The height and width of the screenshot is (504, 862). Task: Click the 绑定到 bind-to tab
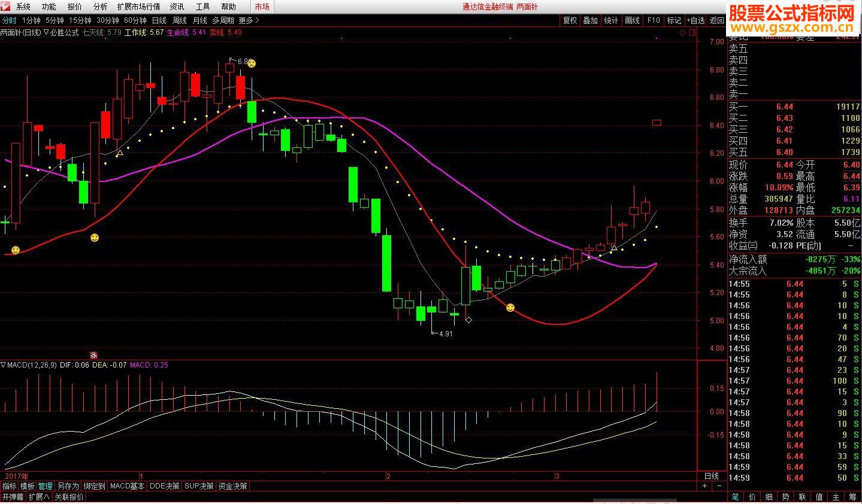[x=94, y=487]
